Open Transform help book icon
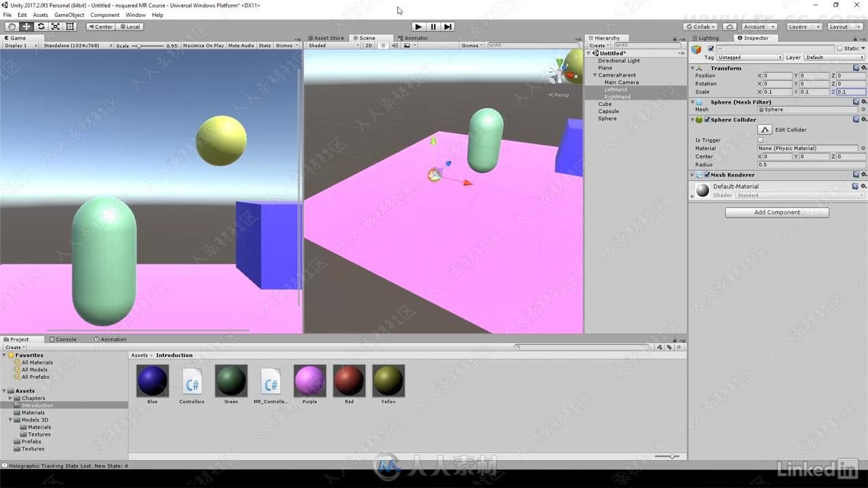The height and width of the screenshot is (488, 868). [856, 68]
